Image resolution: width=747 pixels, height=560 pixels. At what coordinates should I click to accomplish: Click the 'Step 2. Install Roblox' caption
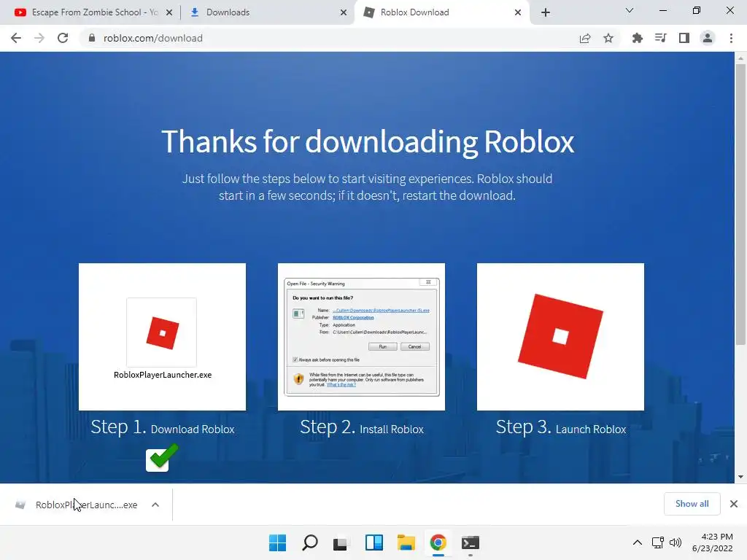coord(362,427)
